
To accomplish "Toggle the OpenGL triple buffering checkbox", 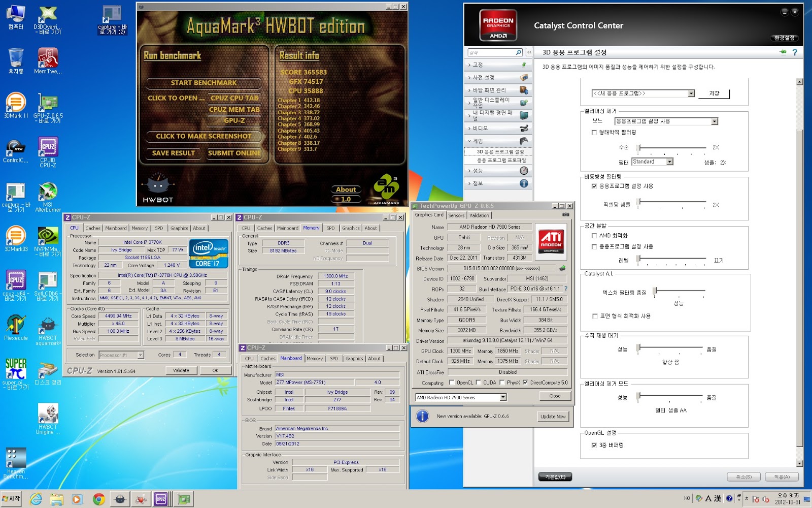I will 594,445.
